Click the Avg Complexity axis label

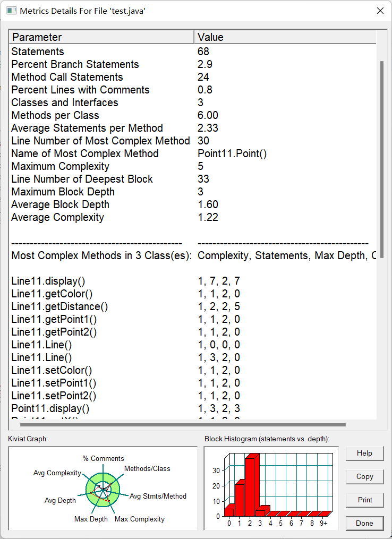tap(57, 473)
